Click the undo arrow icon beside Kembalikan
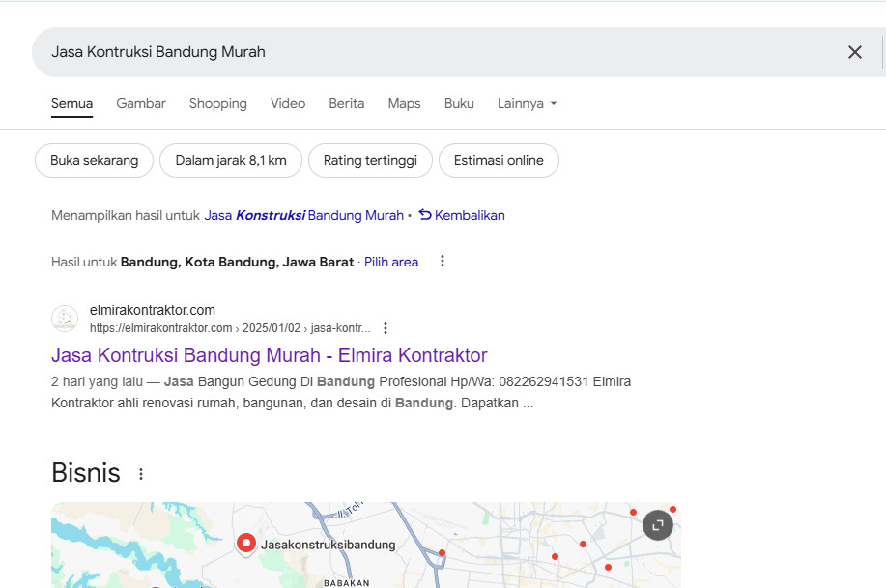The height and width of the screenshot is (588, 886). (x=425, y=214)
